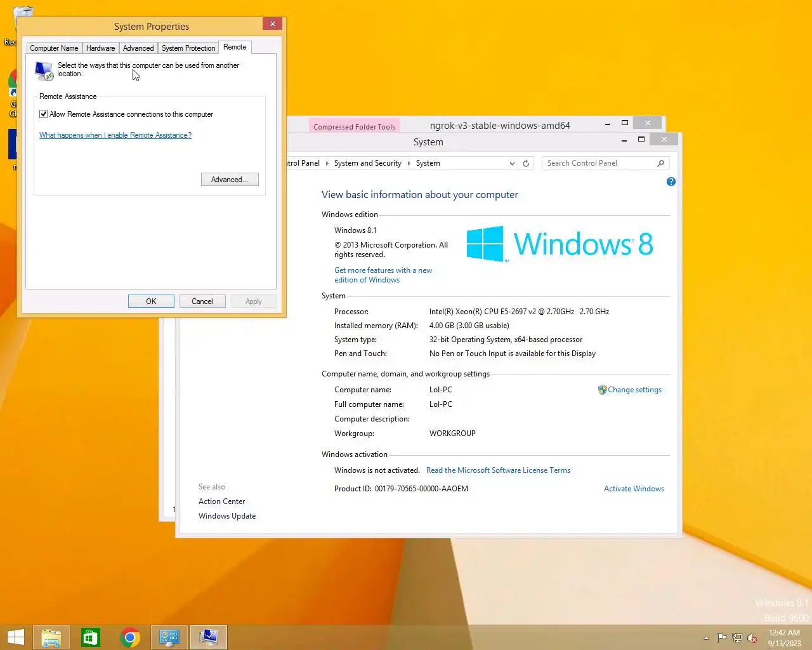Expand the address bar history dropdown
Viewport: 812px width, 650px height.
click(512, 163)
